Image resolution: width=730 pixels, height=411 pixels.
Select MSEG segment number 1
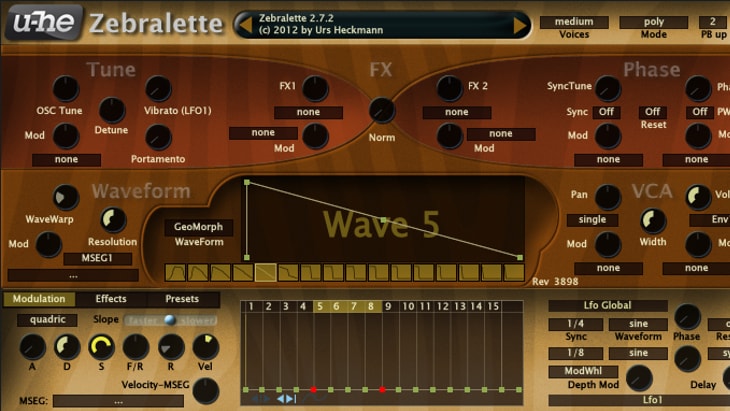251,306
